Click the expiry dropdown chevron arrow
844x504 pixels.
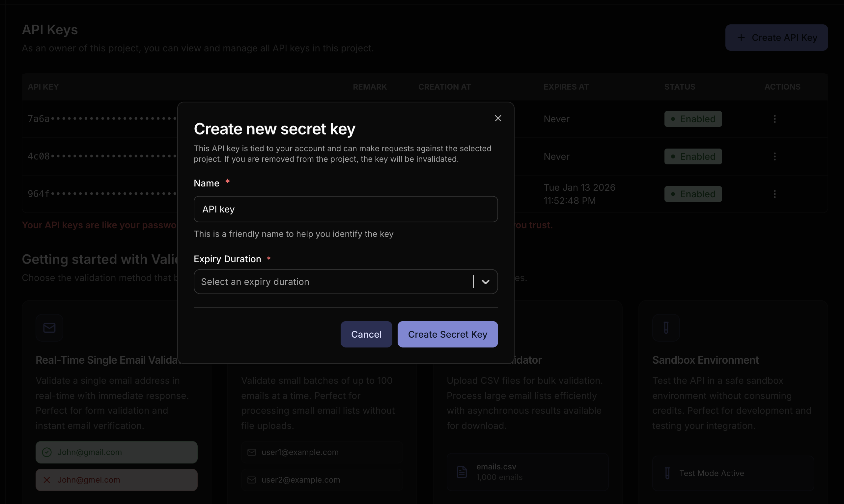click(x=485, y=282)
